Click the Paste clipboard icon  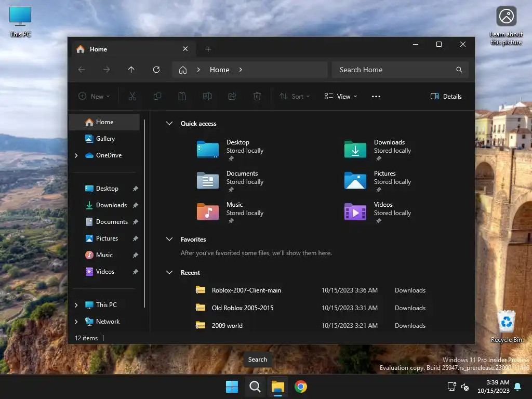tap(182, 96)
